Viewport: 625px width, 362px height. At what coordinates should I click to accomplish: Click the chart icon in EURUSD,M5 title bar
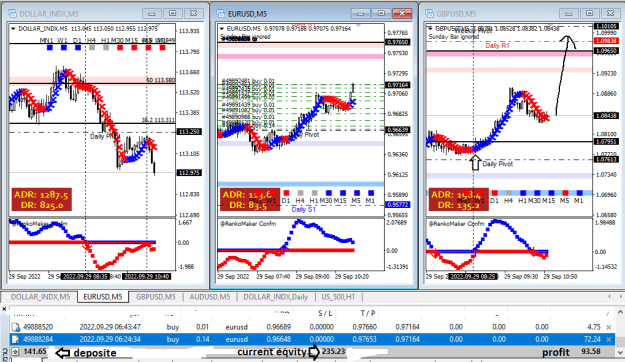pos(221,14)
